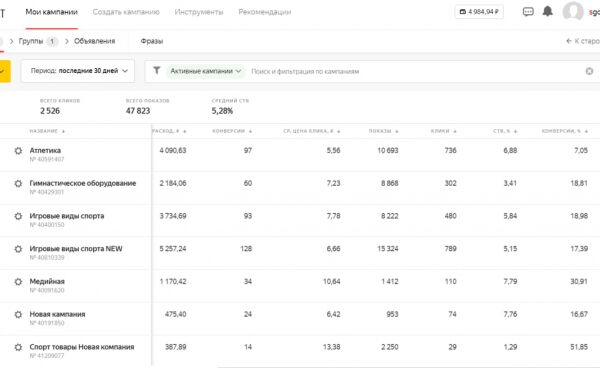Go back to old interface link
Image resolution: width=600 pixels, height=368 pixels.
click(x=582, y=41)
